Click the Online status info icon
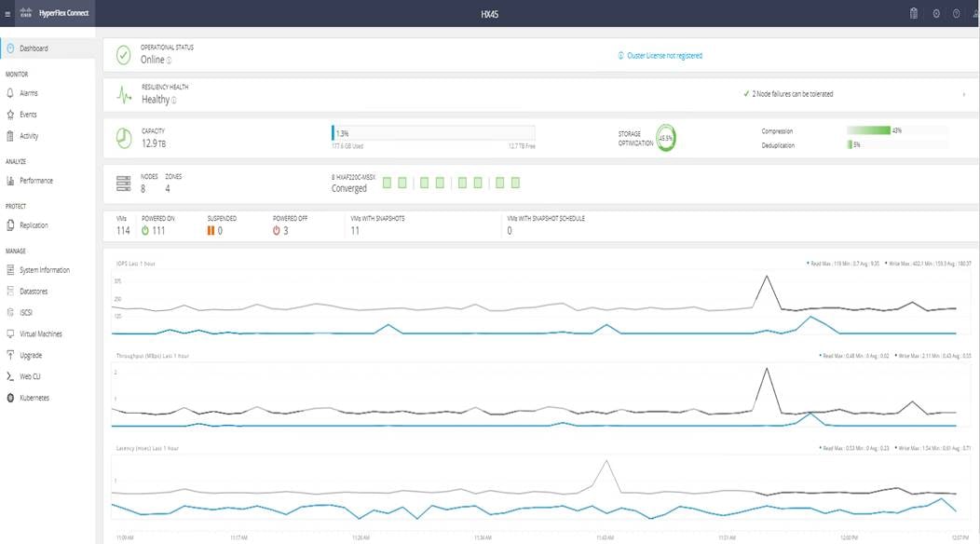This screenshot has height=544, width=980. 170,61
